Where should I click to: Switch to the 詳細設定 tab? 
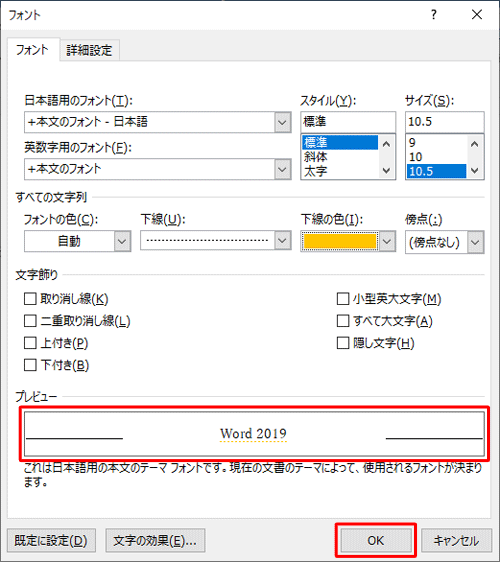point(89,50)
